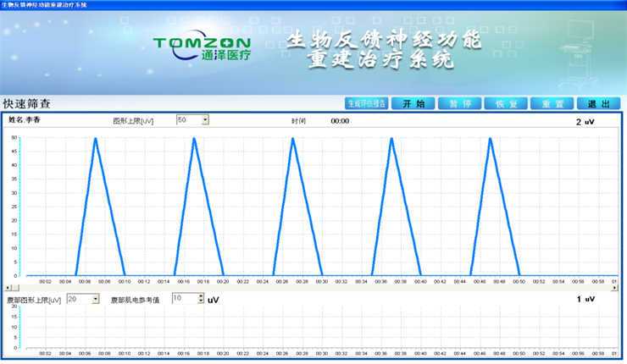The image size is (627, 364).
Task: Pause recording with the 暂停 button
Action: 460,103
